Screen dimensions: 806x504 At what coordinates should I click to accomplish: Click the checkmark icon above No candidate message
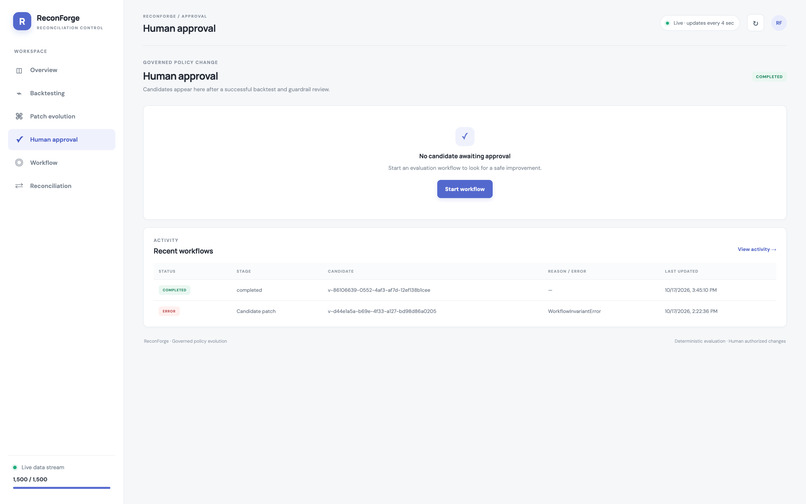coord(465,136)
